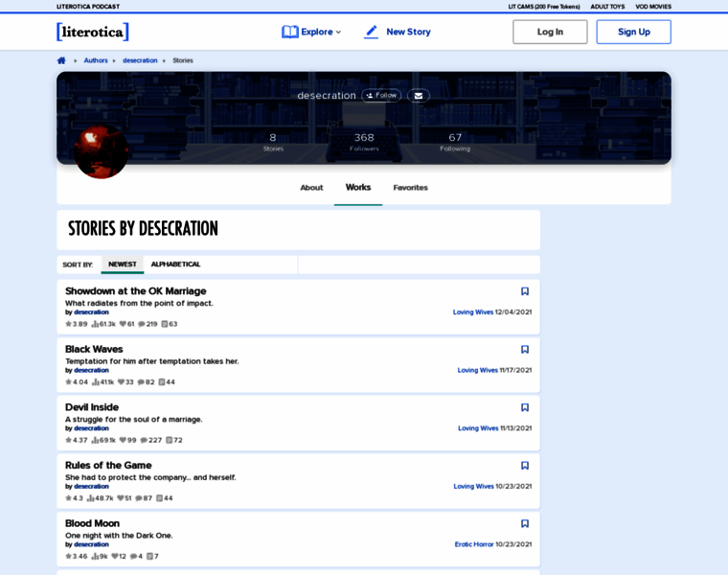Click the date 11/17/2021
The height and width of the screenshot is (575, 728).
pyautogui.click(x=515, y=370)
